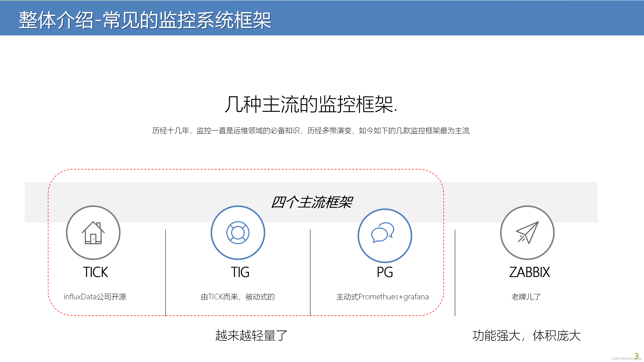Click the 由TICK而来，被动式的 description
Viewport: 644px width, 362px height.
pos(238,297)
